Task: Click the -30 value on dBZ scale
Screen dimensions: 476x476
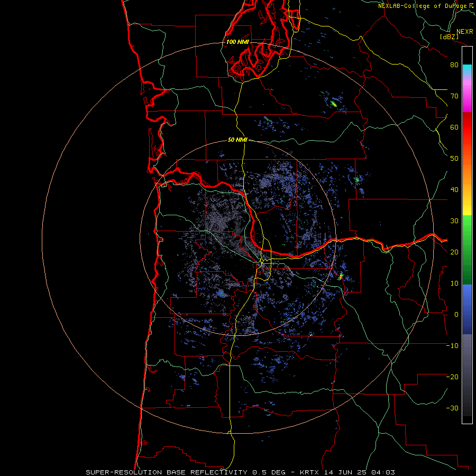Action: pos(452,408)
